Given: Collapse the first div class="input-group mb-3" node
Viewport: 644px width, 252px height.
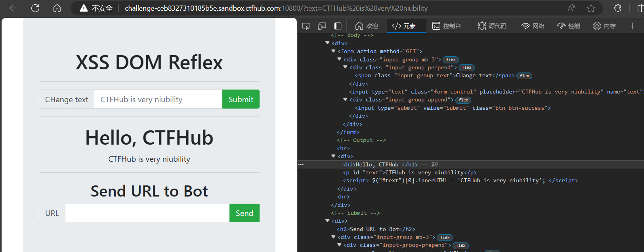Looking at the screenshot, I should click(339, 59).
